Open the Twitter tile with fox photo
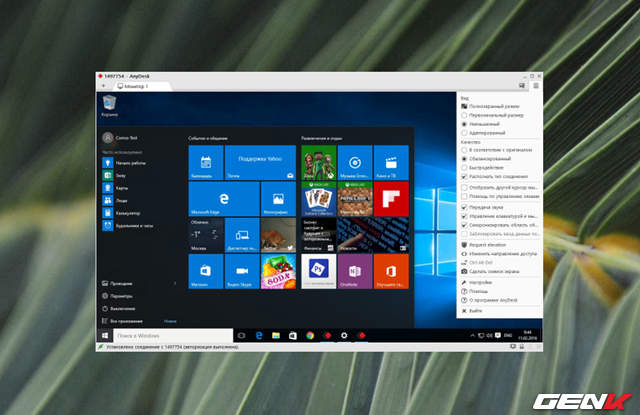 point(278,235)
